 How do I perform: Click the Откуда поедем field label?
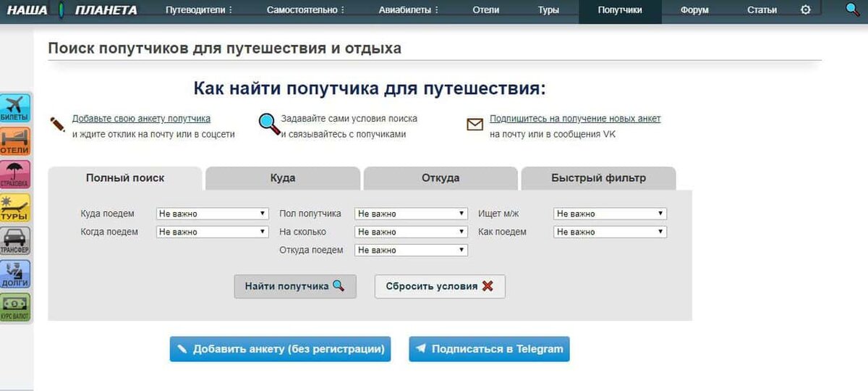click(311, 250)
